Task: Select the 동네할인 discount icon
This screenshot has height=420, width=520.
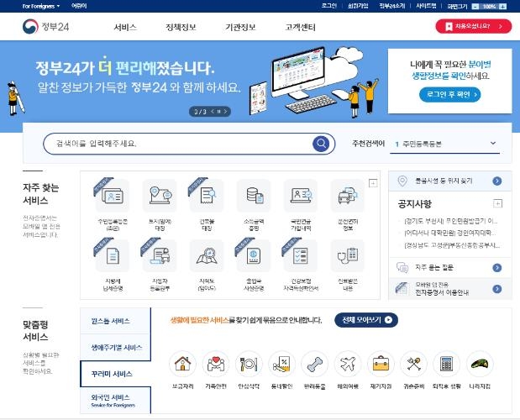Action: [282, 364]
